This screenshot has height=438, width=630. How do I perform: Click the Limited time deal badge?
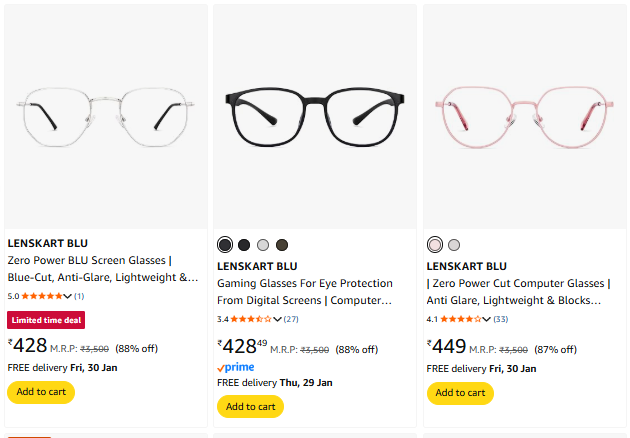46,320
